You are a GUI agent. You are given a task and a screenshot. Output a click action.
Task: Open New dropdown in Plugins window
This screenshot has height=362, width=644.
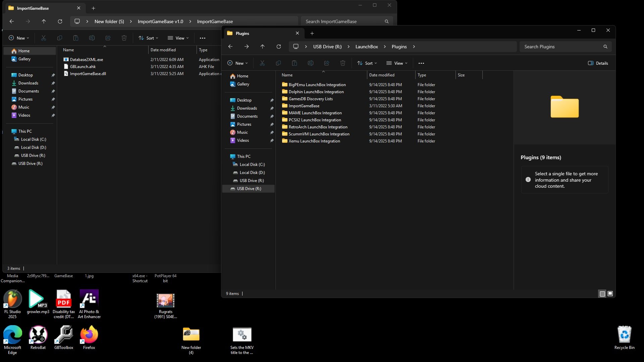tap(237, 63)
